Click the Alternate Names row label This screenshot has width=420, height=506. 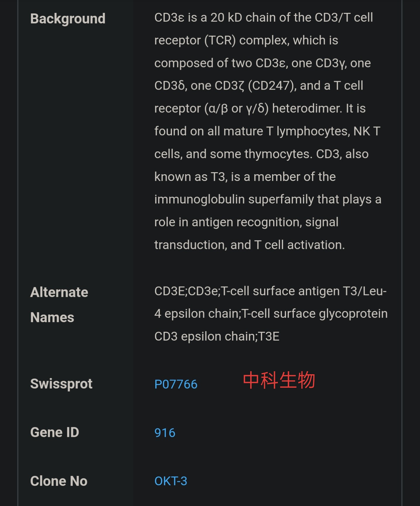pyautogui.click(x=59, y=305)
